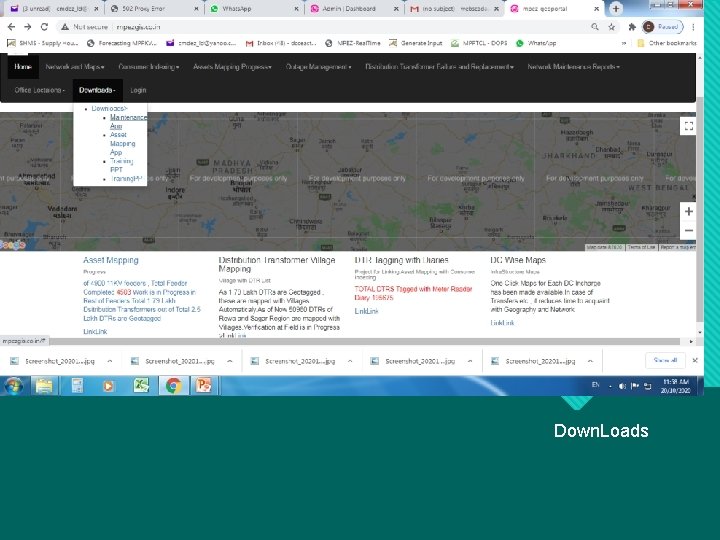Click the address bar URL field
720x540 pixels.
pos(321,27)
